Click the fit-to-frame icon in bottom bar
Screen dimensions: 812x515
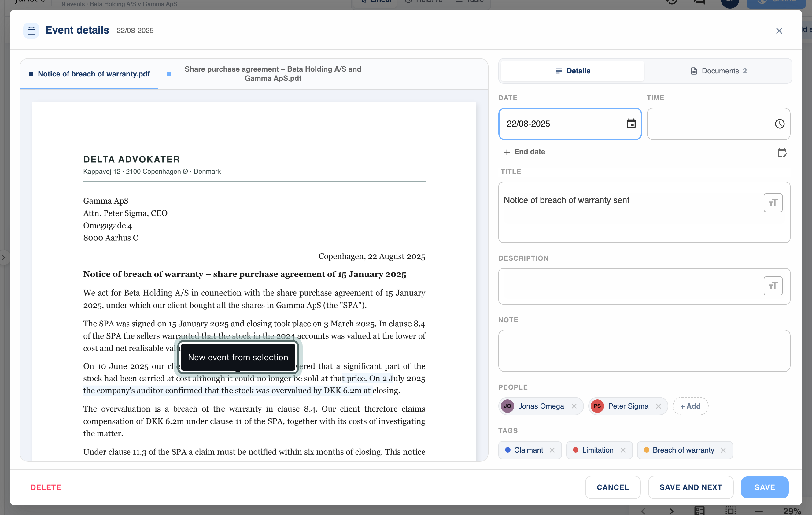(x=730, y=511)
